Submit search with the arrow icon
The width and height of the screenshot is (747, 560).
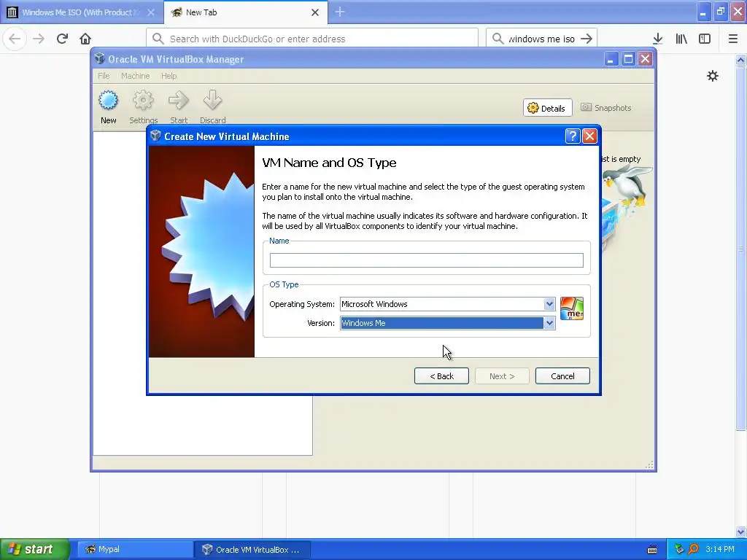(x=587, y=39)
